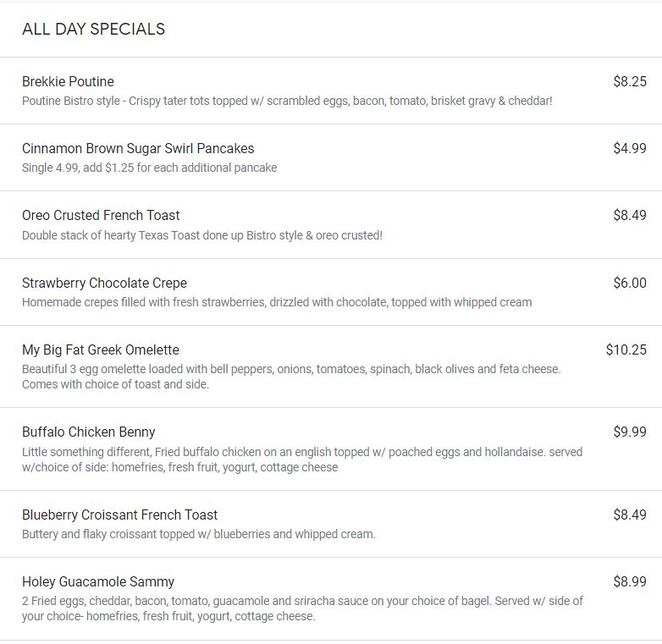Screen dimensions: 662x644
Task: Pick the Buffalo Chicken Benny item
Action: click(x=89, y=432)
